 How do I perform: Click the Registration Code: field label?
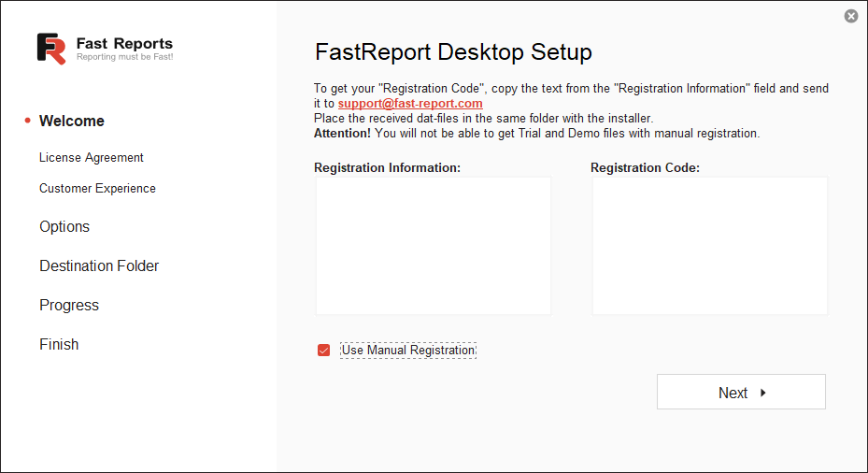(645, 168)
